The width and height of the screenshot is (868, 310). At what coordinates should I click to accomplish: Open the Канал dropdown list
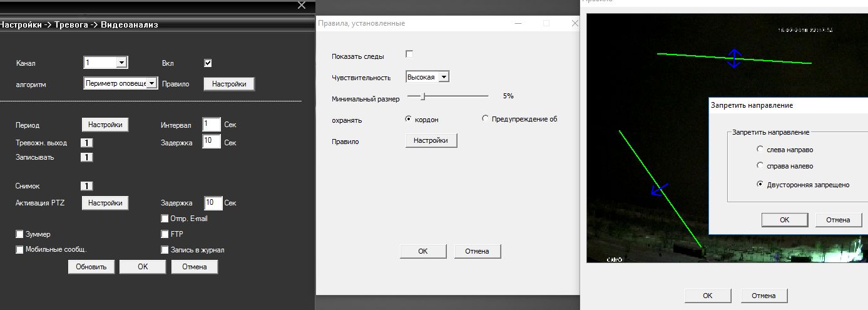(x=122, y=63)
